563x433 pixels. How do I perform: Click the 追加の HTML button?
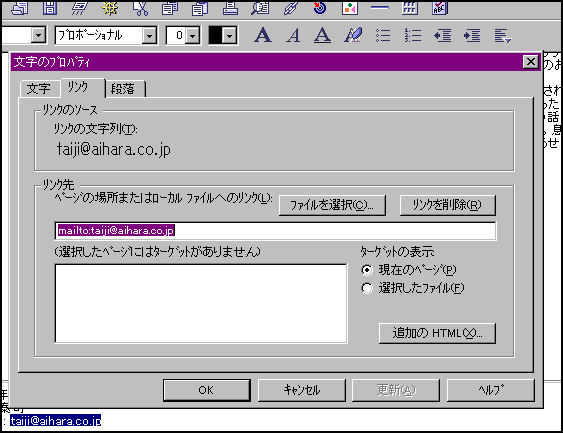point(437,333)
